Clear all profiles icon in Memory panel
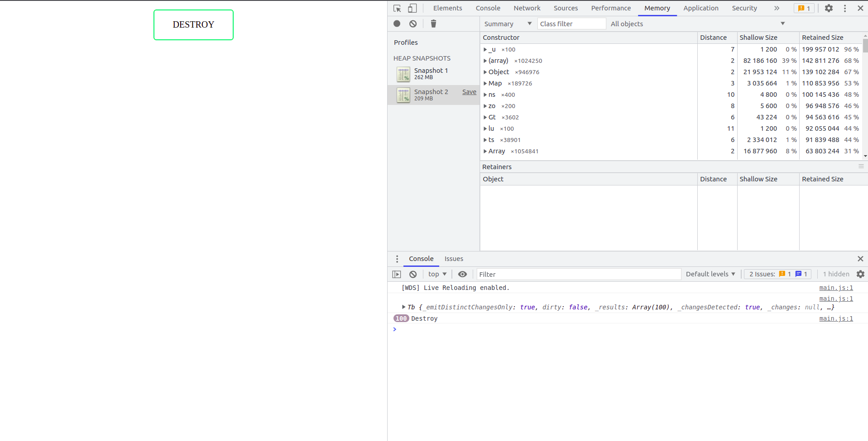 [x=413, y=24]
